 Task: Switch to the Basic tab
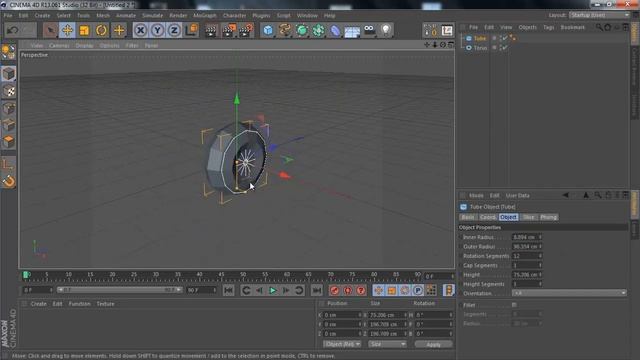coord(468,217)
